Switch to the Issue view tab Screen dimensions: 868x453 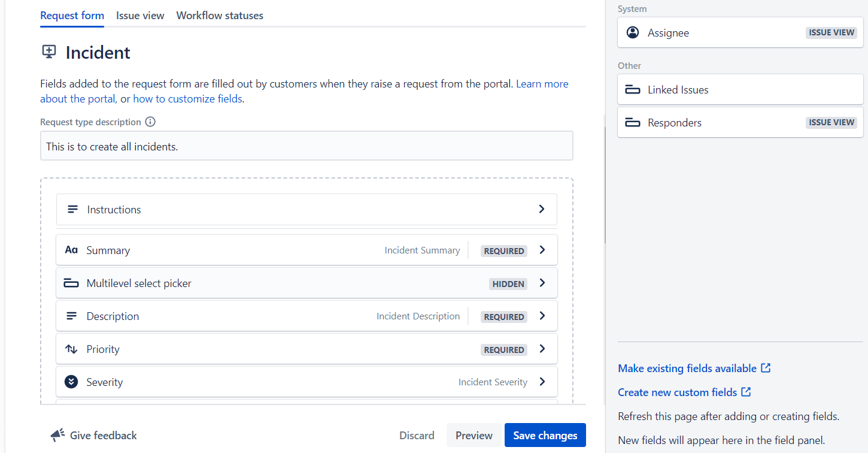pos(140,16)
